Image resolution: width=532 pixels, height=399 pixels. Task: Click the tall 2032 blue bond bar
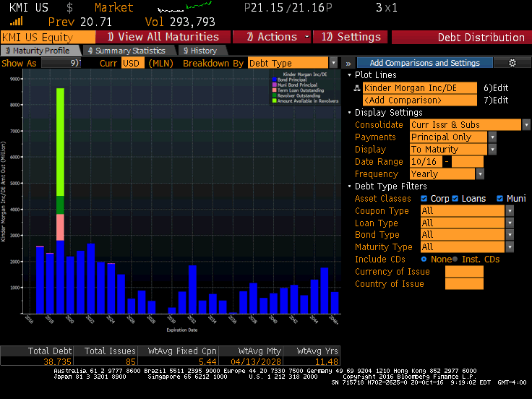(192, 289)
